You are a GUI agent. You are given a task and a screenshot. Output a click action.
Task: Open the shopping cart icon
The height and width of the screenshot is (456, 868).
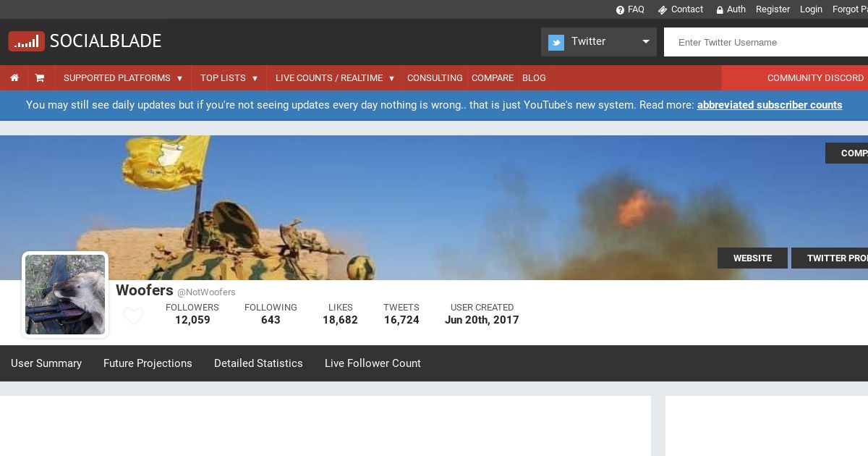[40, 77]
